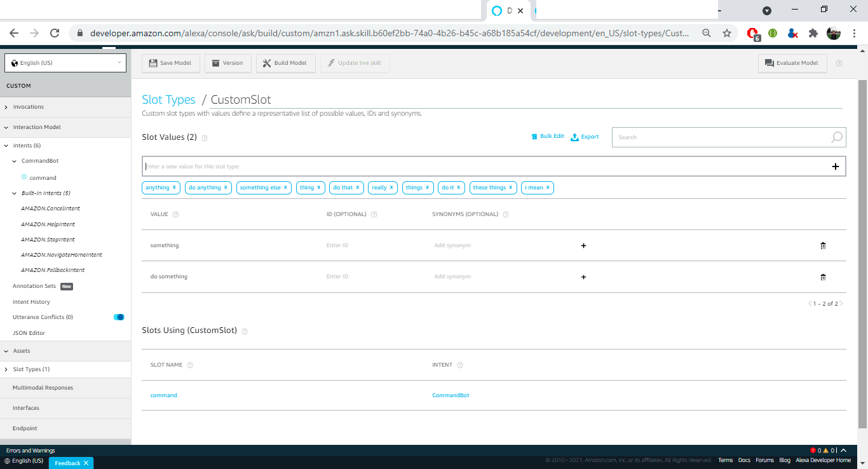
Task: Click the plus to add new slot value
Action: coord(835,167)
